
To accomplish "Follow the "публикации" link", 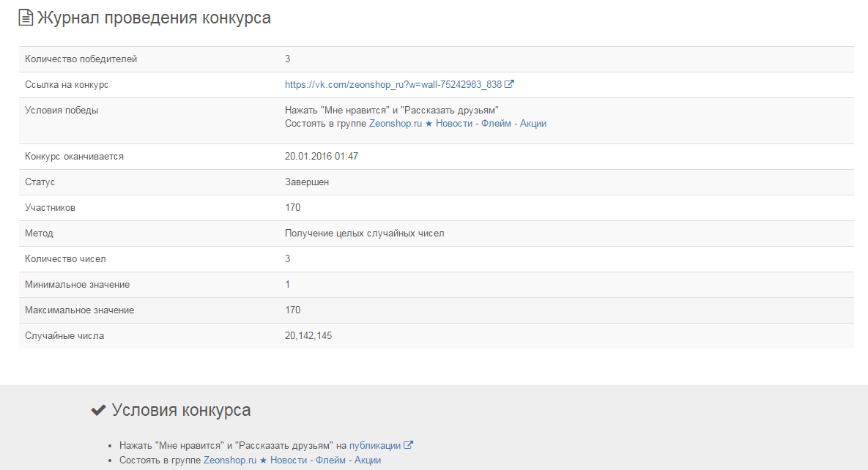I will pos(375,446).
